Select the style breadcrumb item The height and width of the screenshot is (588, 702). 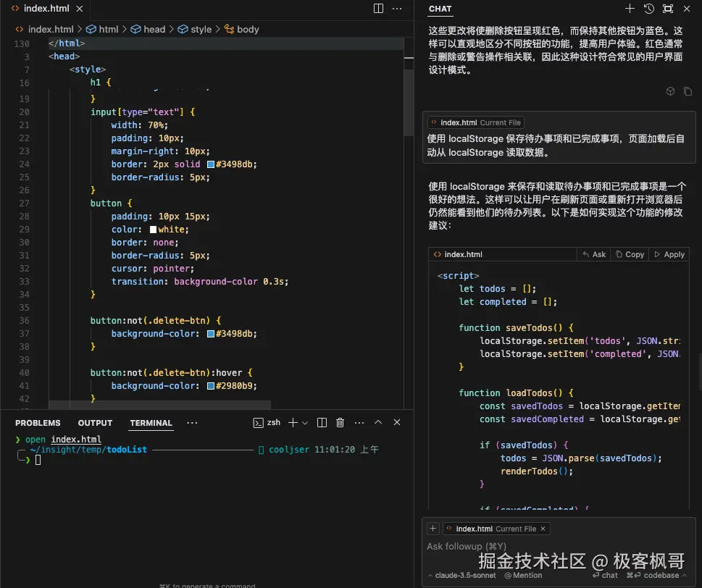[x=195, y=29]
